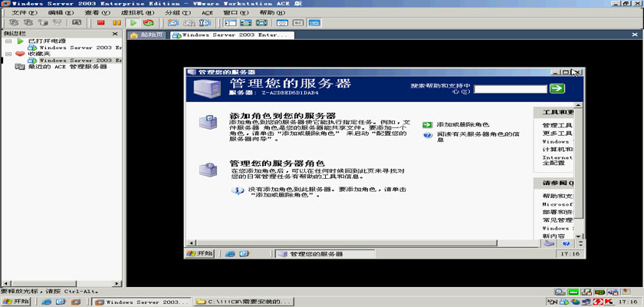Screen dimensions: 644x307
Task: Click the red K tray icon in host taskbar
Action: coord(609,302)
